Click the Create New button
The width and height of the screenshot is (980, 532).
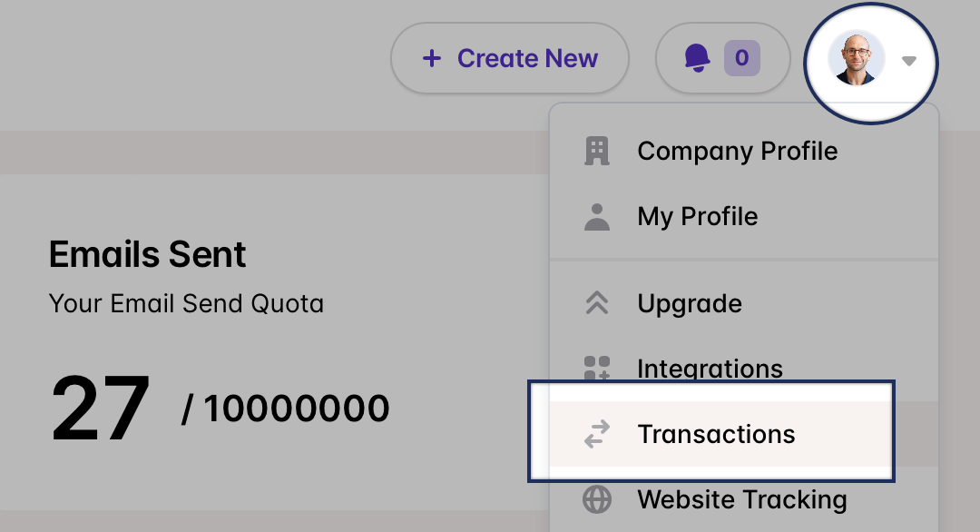pyautogui.click(x=510, y=58)
